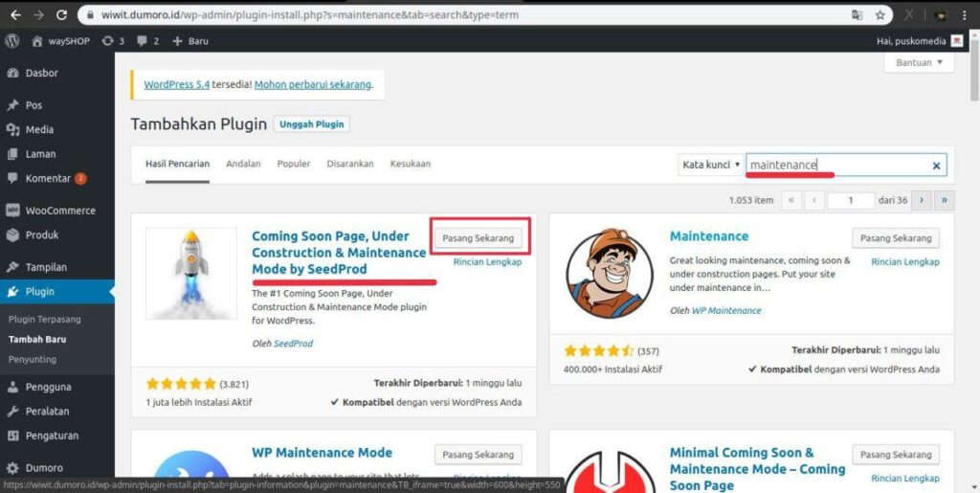Click the maintenance search field

(846, 165)
